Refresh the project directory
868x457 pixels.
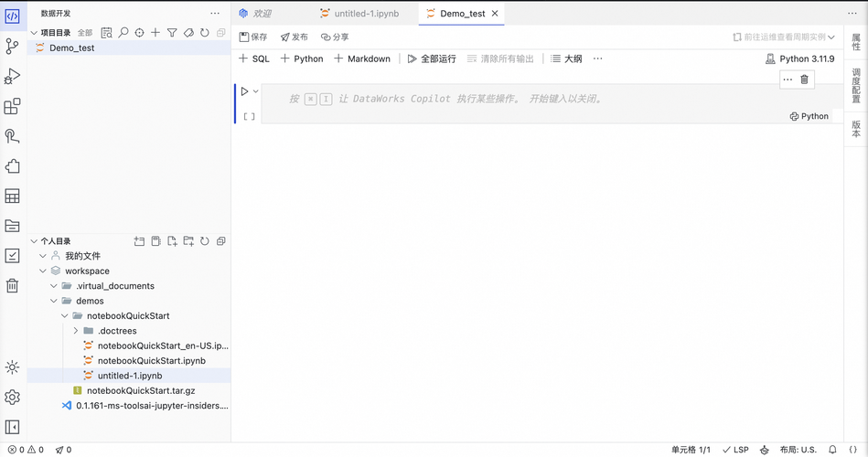tap(205, 33)
